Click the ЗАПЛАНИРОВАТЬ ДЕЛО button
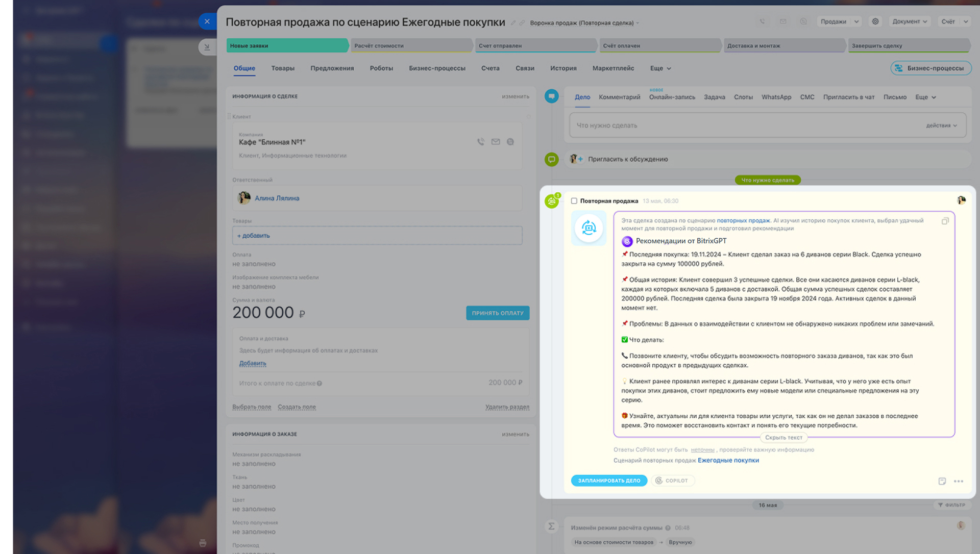This screenshot has width=980, height=554. [609, 481]
